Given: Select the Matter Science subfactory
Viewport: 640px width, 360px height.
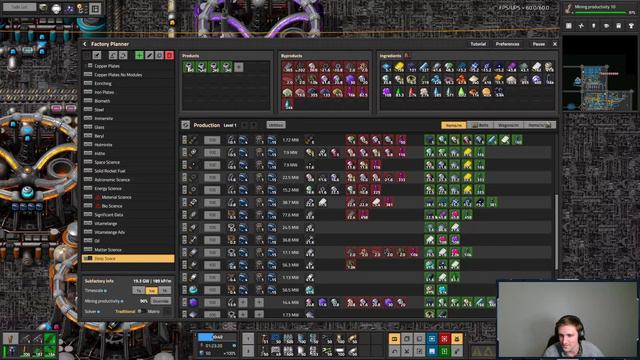Looking at the screenshot, I should click(x=128, y=250).
